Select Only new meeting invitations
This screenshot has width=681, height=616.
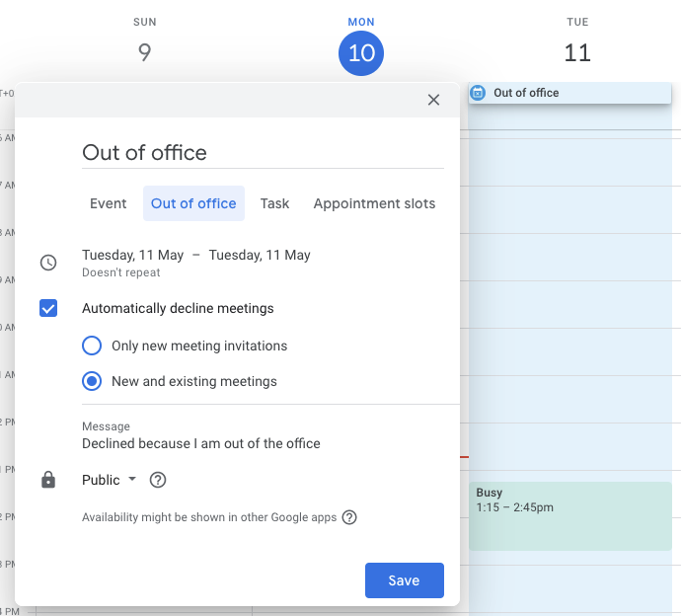[x=92, y=346]
